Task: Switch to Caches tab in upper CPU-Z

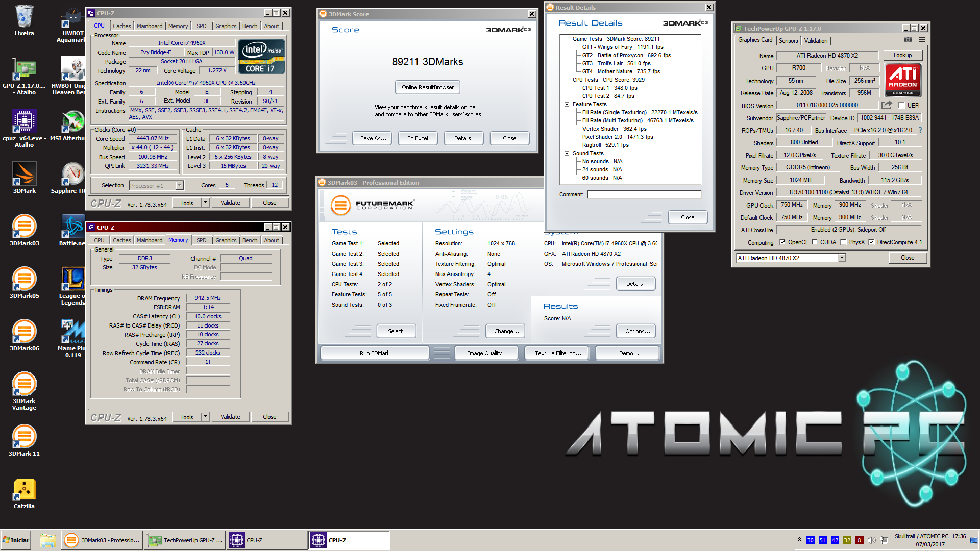Action: coord(121,26)
